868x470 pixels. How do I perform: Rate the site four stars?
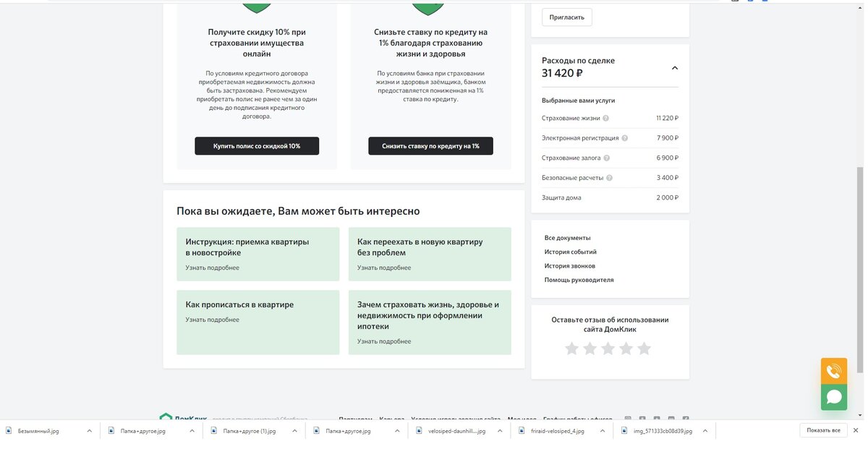(626, 349)
